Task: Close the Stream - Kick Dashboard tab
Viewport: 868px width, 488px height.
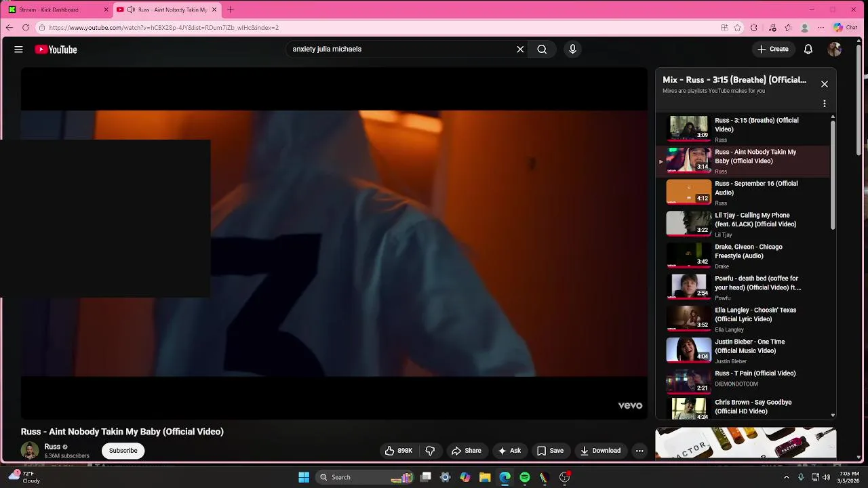Action: pos(106,9)
